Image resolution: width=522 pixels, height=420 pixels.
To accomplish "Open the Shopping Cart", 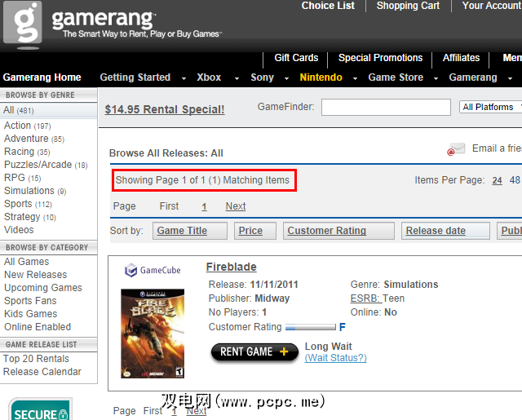I will click(x=408, y=6).
